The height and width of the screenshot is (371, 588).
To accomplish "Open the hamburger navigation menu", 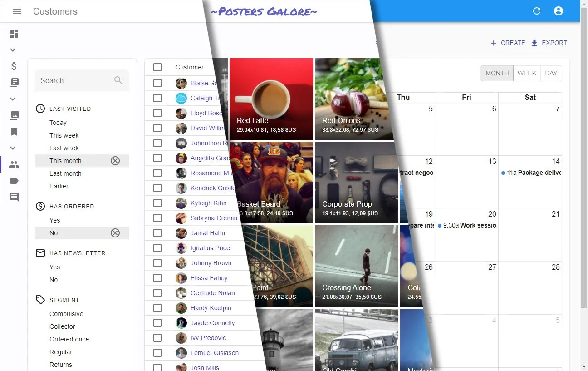I will 17,11.
